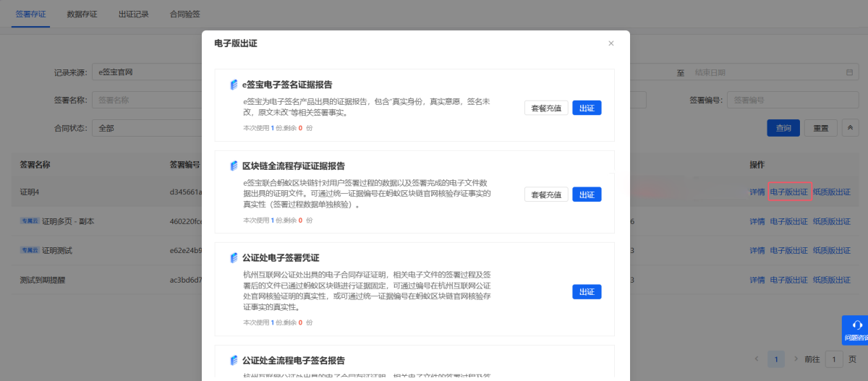
Task: Click the 签署编号 input field
Action: tap(792, 100)
